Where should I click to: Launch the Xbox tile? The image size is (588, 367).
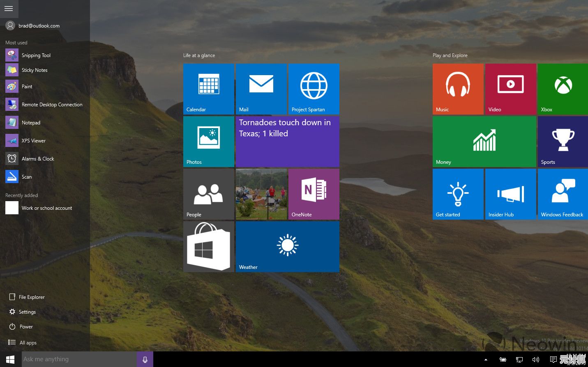tap(563, 89)
